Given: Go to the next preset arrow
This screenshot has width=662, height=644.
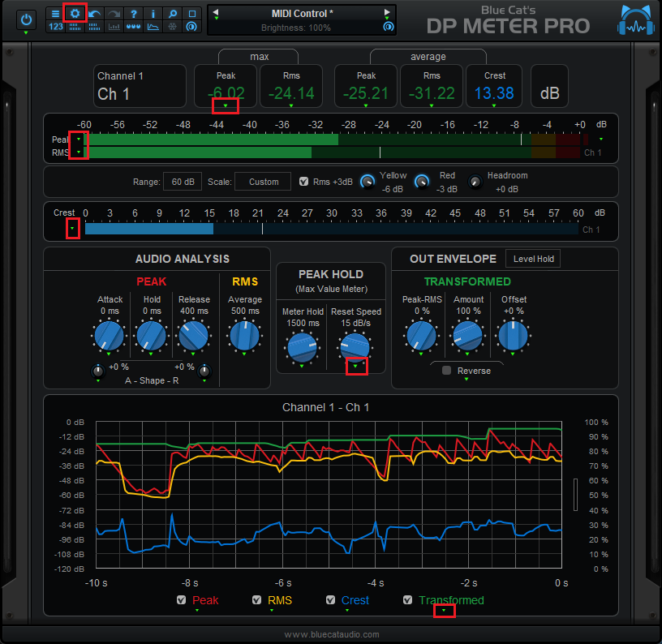Looking at the screenshot, I should (x=387, y=12).
